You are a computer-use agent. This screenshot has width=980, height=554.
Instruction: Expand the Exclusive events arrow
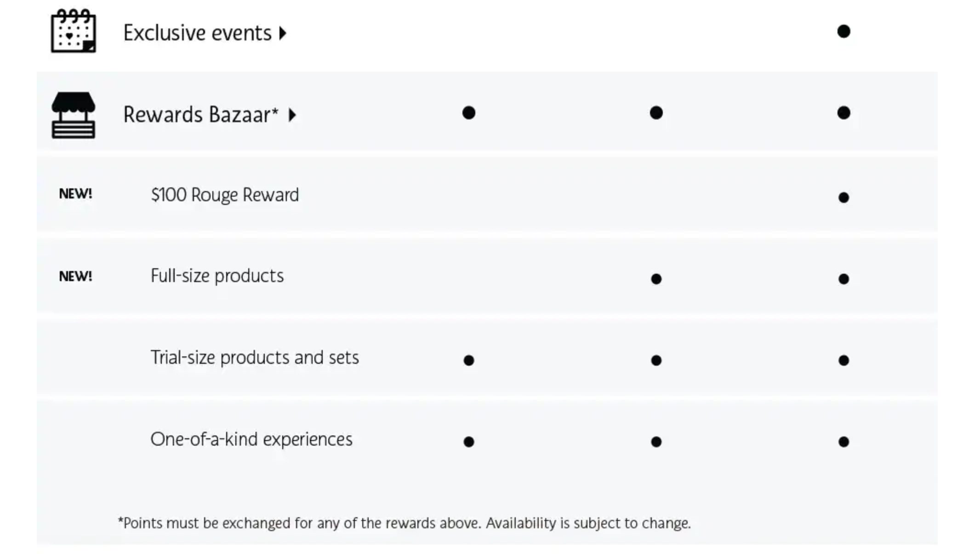click(283, 33)
